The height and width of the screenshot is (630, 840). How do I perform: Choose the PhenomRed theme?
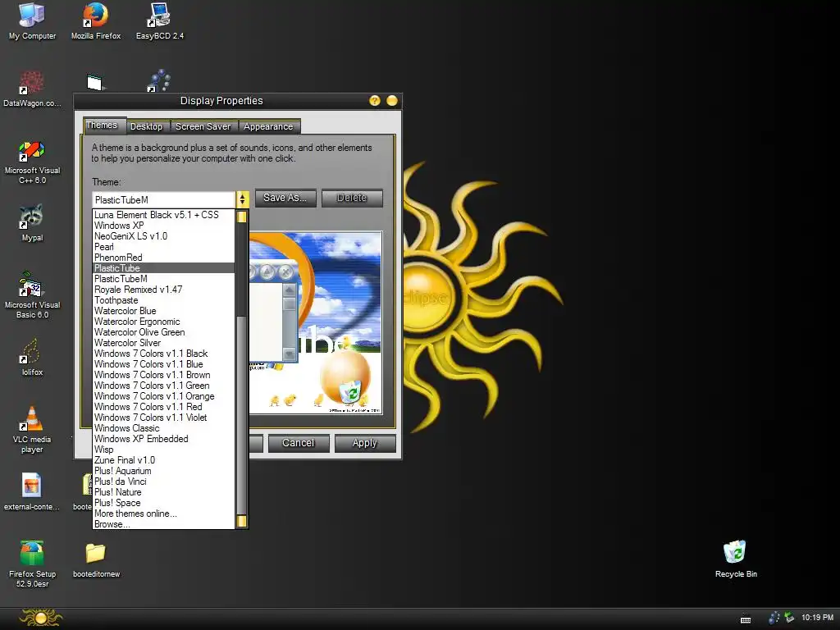click(163, 258)
